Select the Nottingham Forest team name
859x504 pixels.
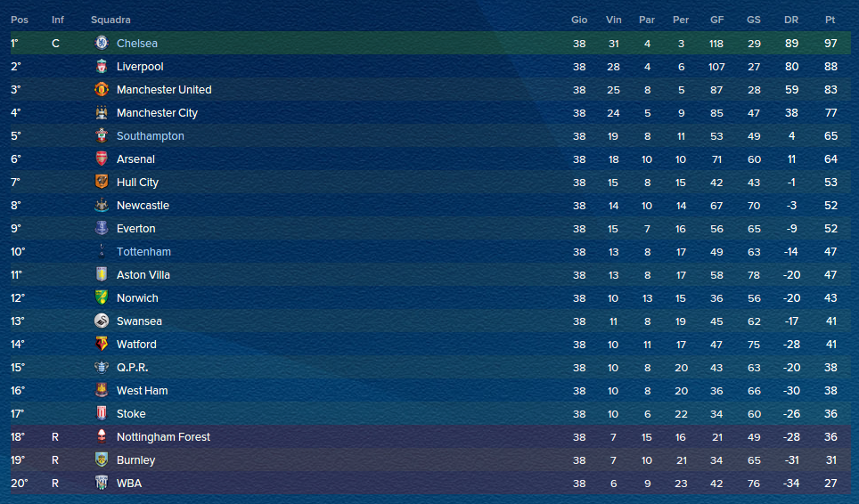coord(163,436)
